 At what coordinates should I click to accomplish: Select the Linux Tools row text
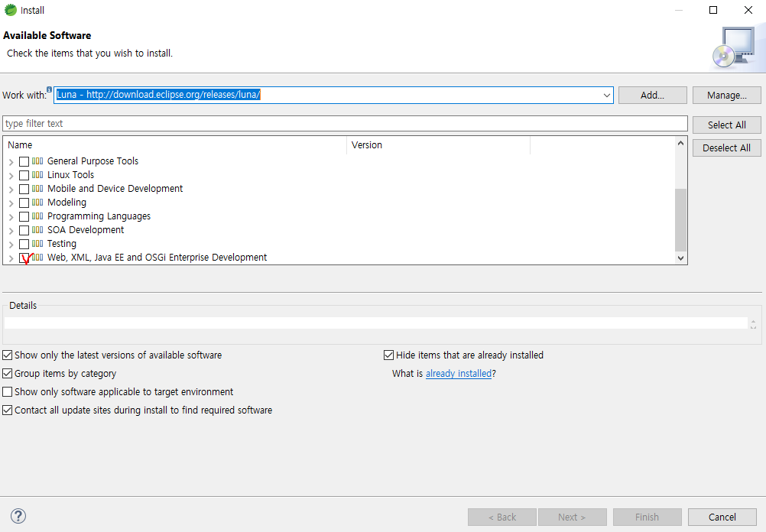[x=70, y=175]
